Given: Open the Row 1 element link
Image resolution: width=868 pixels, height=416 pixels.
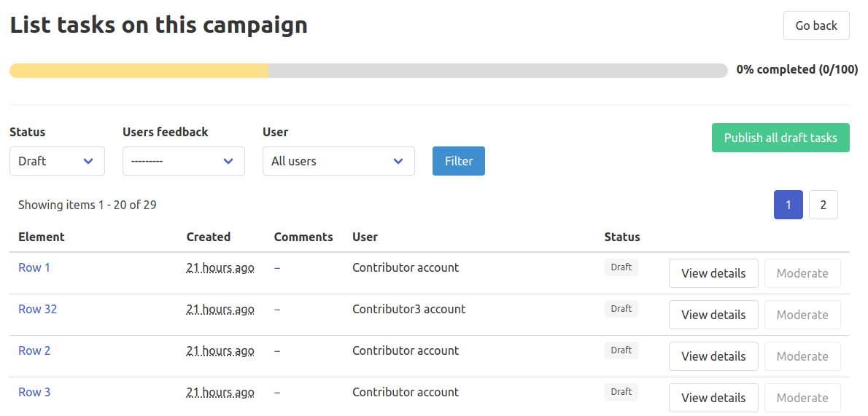Looking at the screenshot, I should pos(34,268).
